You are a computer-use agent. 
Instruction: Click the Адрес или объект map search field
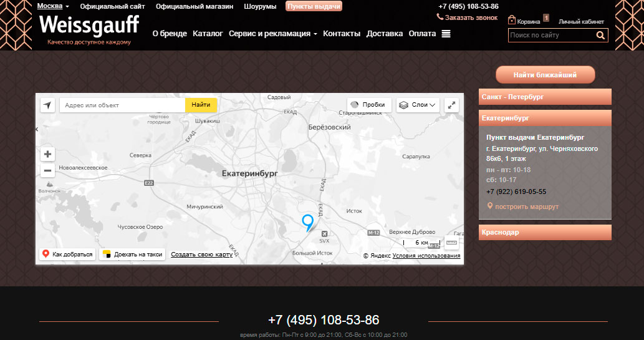tap(122, 105)
